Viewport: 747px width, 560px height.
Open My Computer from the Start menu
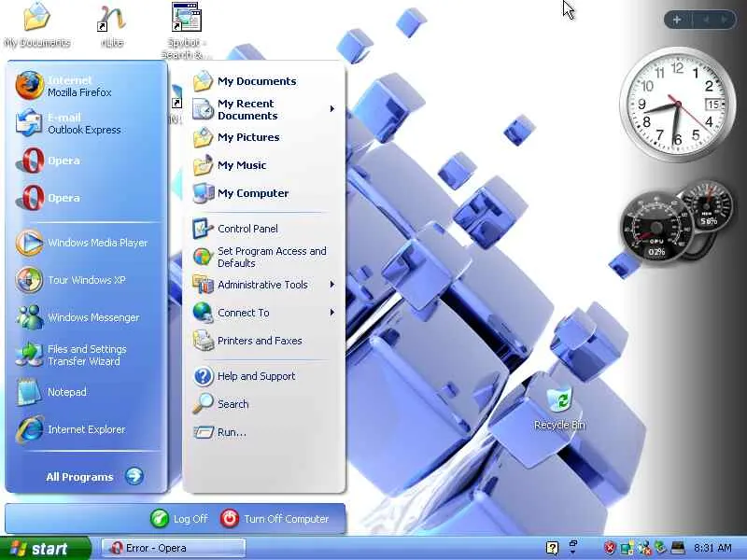click(263, 193)
